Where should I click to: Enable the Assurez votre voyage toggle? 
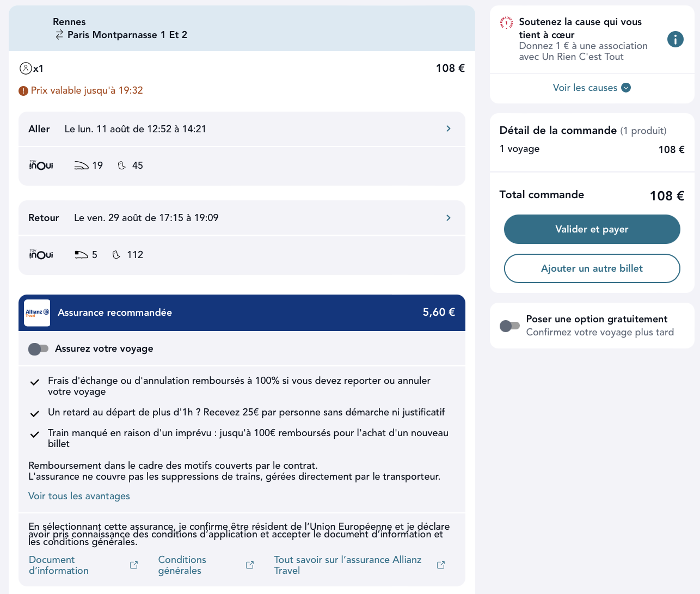[x=38, y=349]
